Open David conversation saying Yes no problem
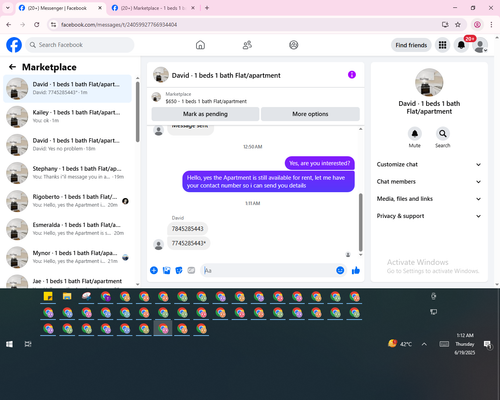 coord(67,145)
